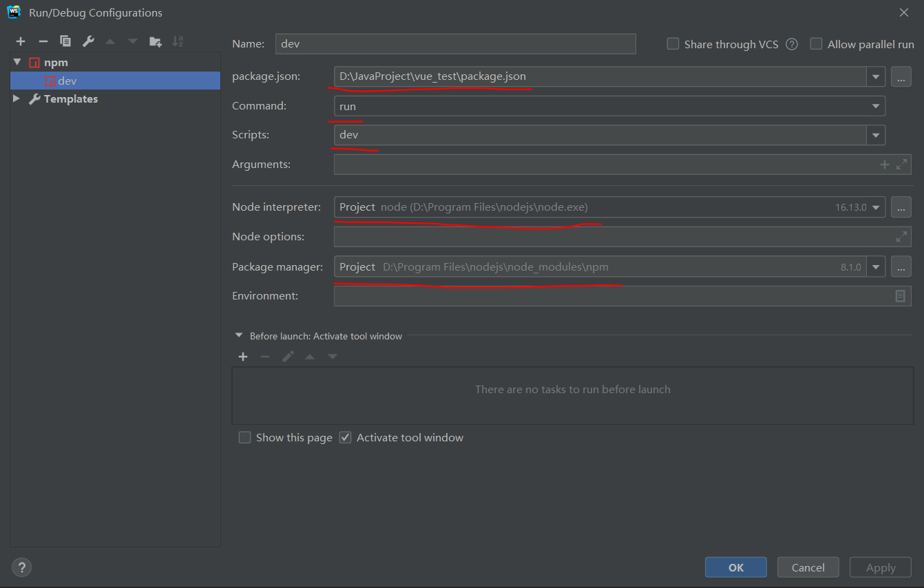
Task: Add a before launch task
Action: (242, 357)
